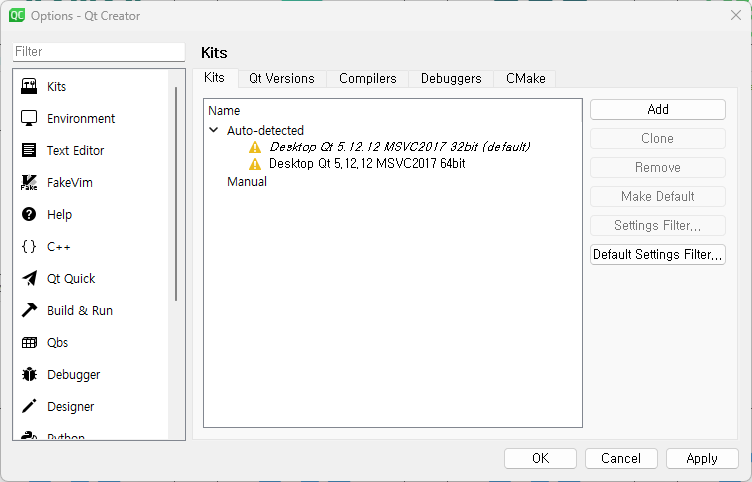Switch to the Debuggers tab

pos(451,79)
